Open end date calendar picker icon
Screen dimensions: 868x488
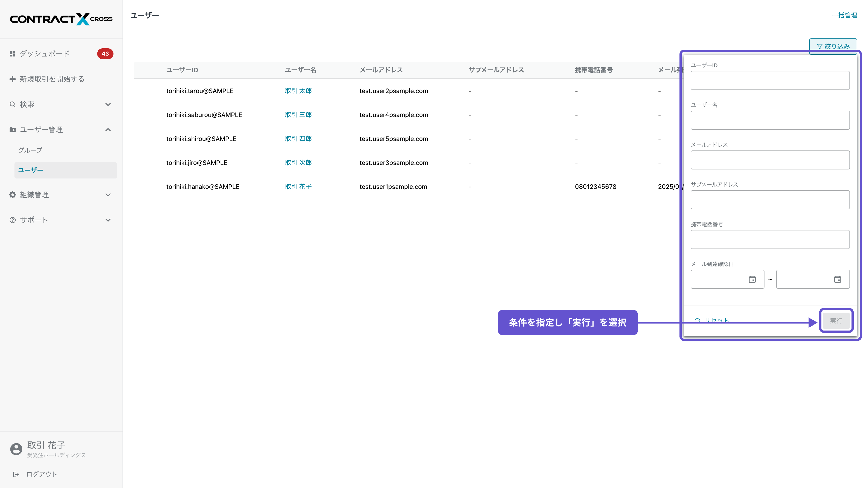pyautogui.click(x=837, y=279)
